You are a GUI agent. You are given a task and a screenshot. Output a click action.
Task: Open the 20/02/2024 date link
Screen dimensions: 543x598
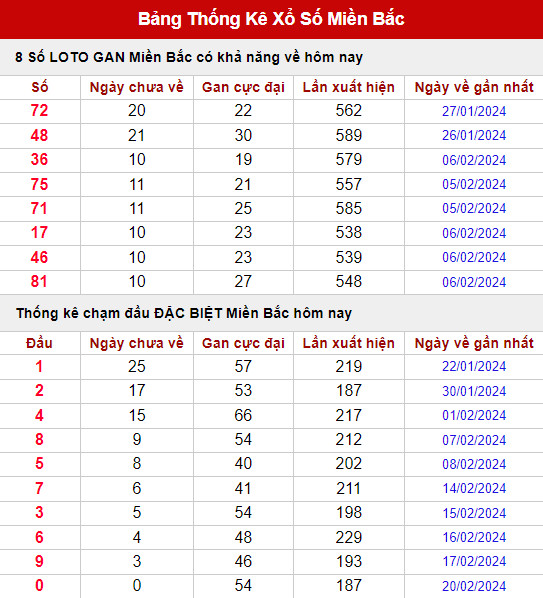(x=474, y=586)
